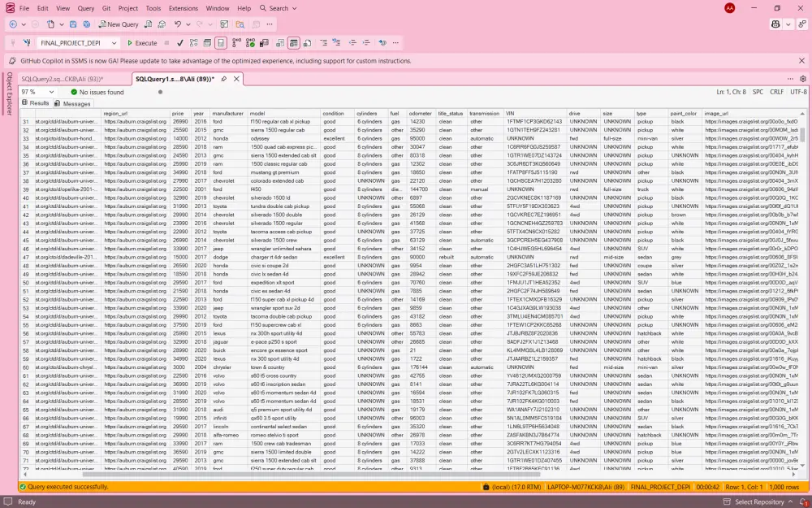Image resolution: width=812 pixels, height=508 pixels.
Task: Parse the query with the checkmark icon
Action: coord(179,44)
